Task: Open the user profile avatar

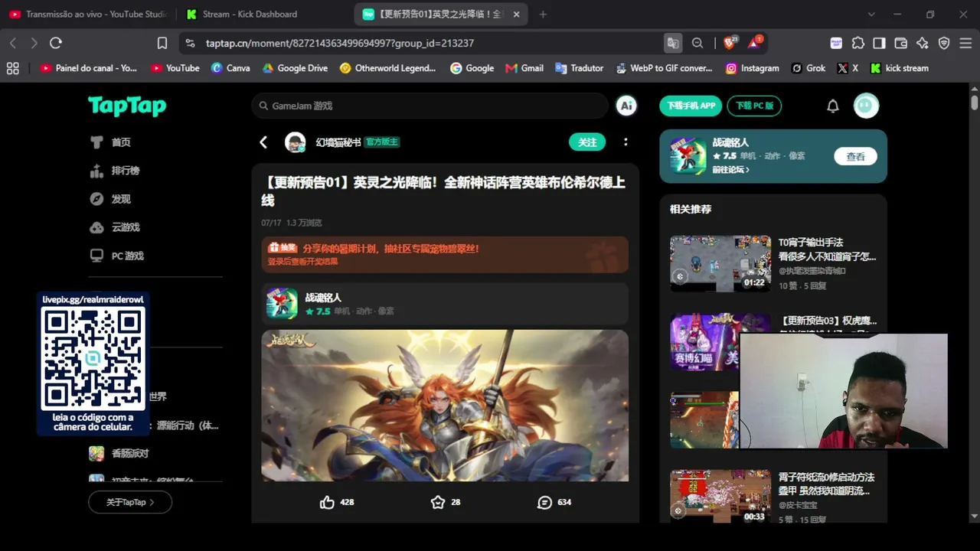Action: 867,106
